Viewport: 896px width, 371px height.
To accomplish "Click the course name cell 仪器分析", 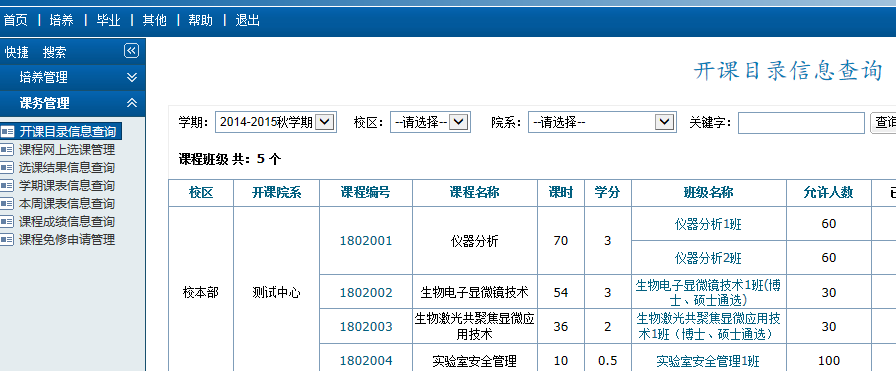I will pyautogui.click(x=474, y=241).
